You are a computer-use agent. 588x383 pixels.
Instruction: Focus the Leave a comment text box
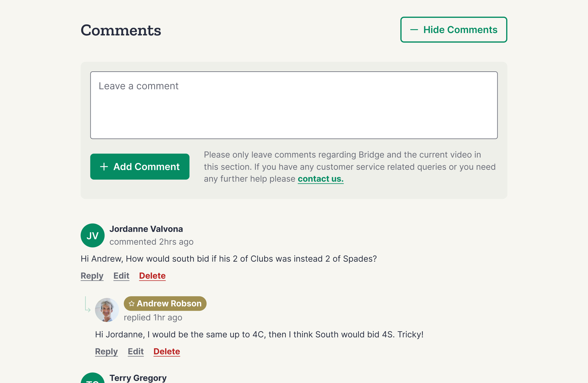click(294, 105)
